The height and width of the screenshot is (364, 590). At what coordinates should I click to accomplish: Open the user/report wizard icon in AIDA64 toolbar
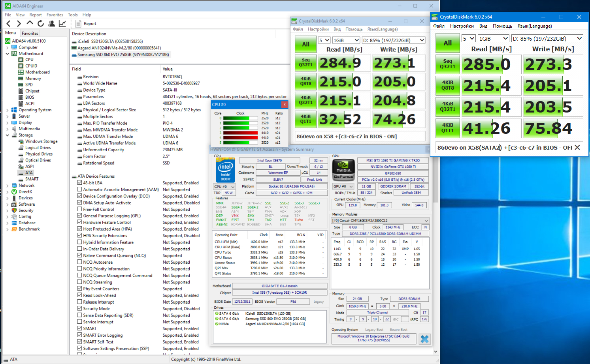click(x=51, y=24)
